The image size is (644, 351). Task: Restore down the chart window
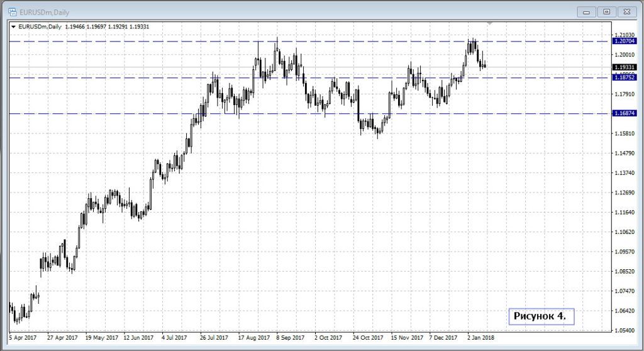click(606, 11)
